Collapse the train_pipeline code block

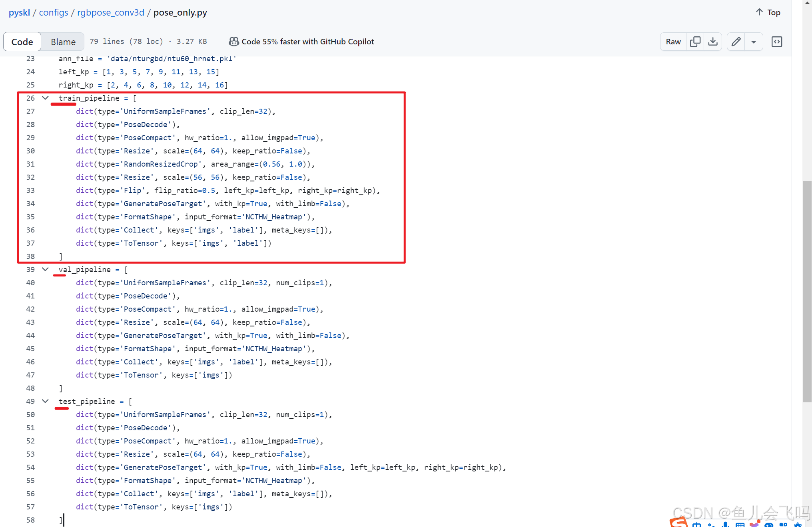[x=45, y=98]
